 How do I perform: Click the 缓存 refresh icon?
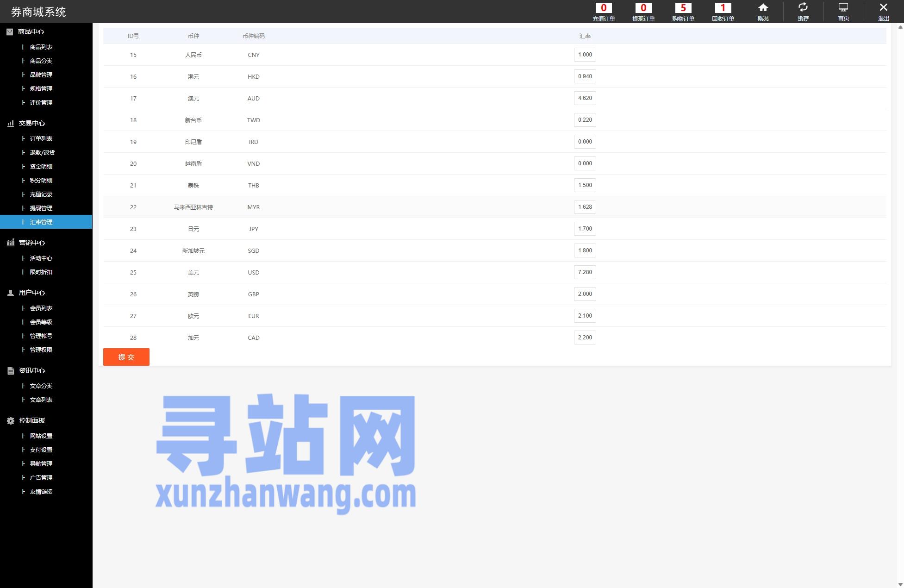pos(803,7)
